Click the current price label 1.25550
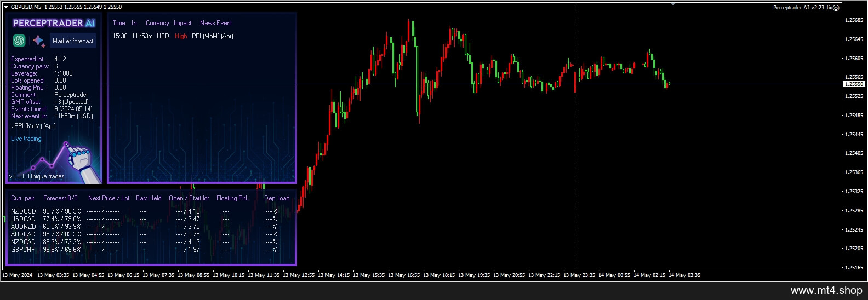Viewport: 868px width, 300px height. click(854, 84)
